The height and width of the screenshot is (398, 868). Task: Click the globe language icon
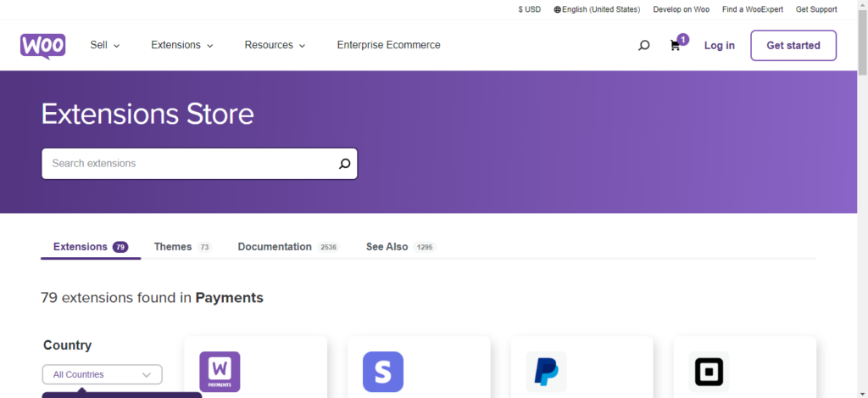(558, 9)
